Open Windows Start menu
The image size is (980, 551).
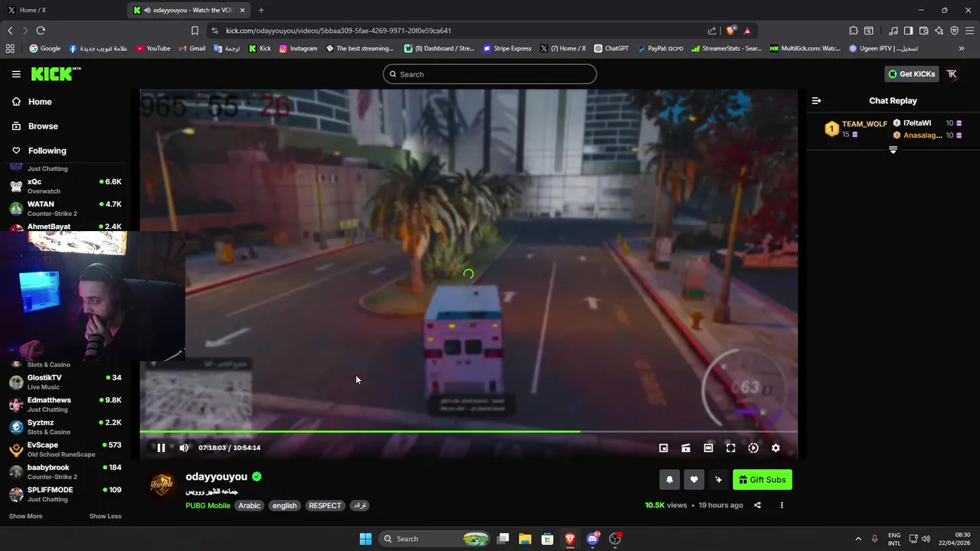pyautogui.click(x=365, y=539)
